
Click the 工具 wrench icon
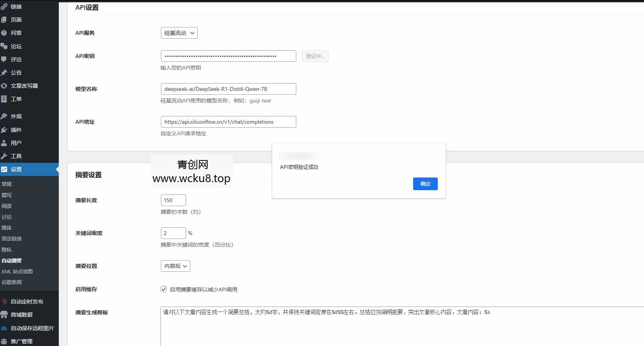[4, 156]
